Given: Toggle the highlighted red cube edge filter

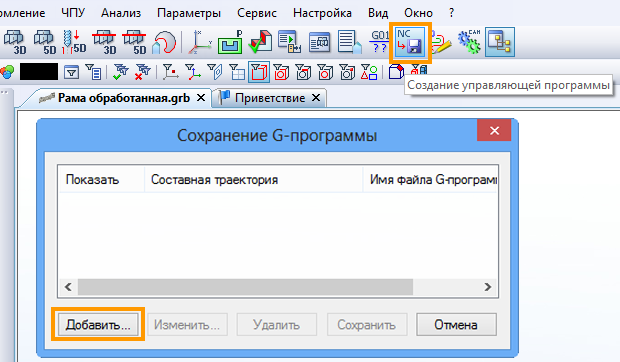Looking at the screenshot, I should (x=259, y=72).
